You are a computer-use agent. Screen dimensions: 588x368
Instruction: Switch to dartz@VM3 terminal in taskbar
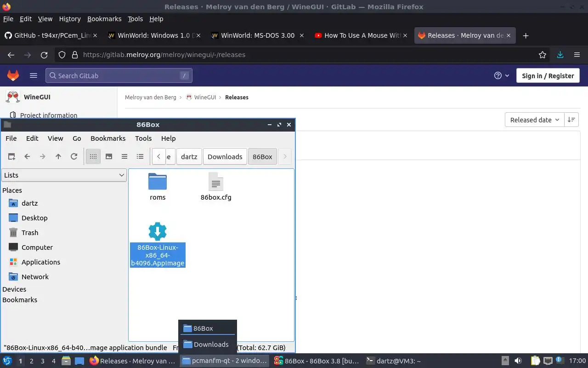coord(394,361)
